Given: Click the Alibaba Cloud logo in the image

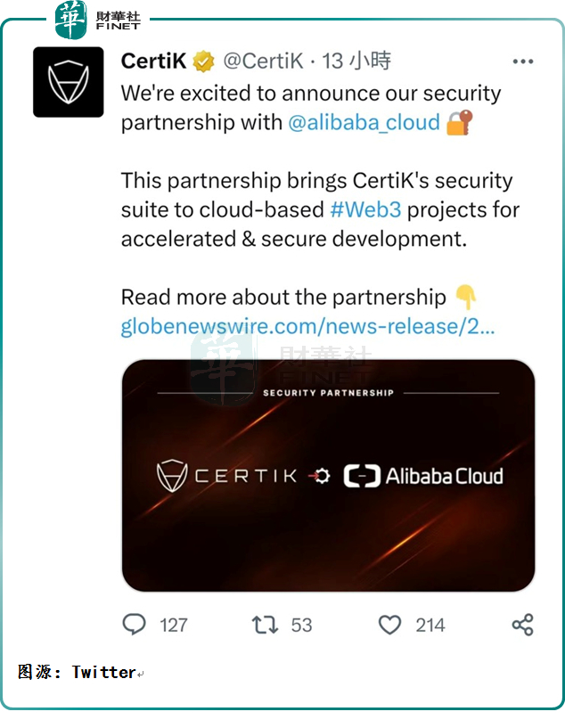Looking at the screenshot, I should (428, 476).
